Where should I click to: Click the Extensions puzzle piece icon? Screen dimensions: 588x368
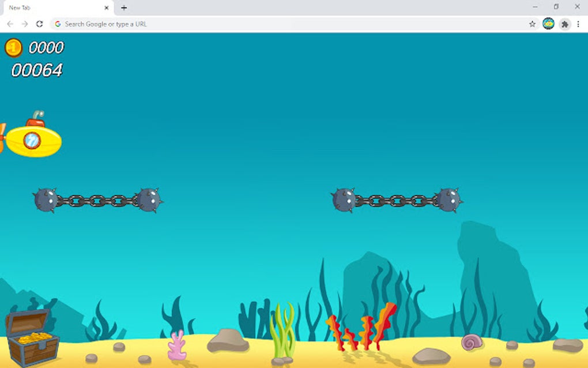pos(564,24)
